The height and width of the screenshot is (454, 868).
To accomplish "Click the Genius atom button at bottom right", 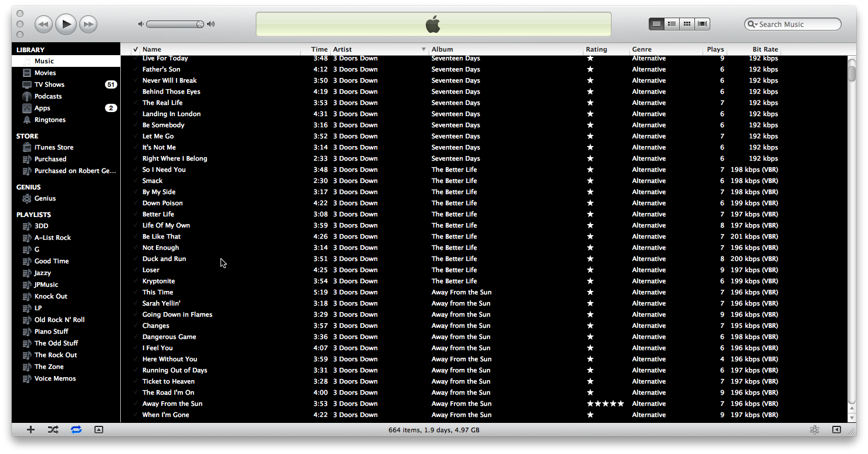I will [814, 429].
